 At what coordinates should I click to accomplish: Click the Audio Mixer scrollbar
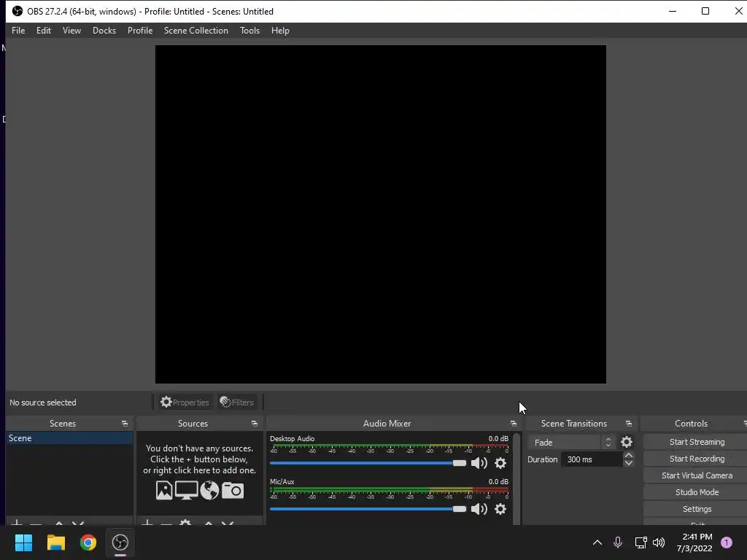pos(516,478)
